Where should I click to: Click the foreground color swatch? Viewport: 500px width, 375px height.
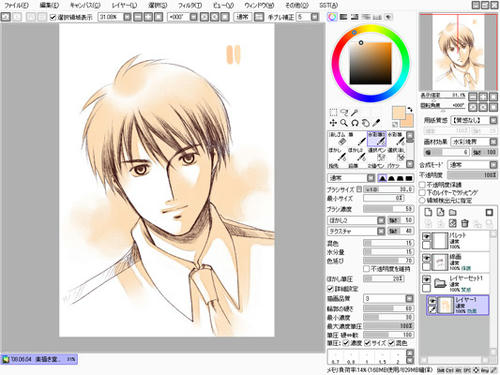point(399,113)
